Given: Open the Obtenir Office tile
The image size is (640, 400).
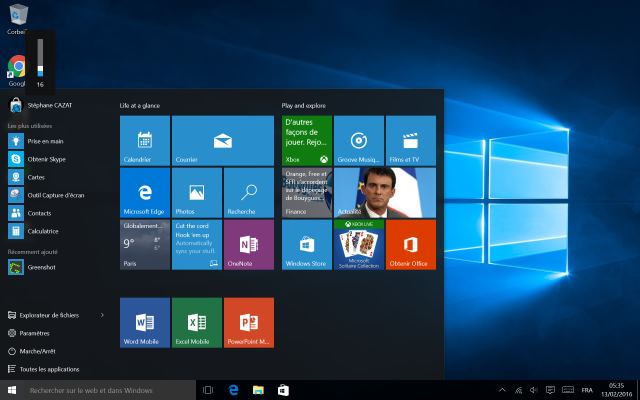Looking at the screenshot, I should (411, 244).
